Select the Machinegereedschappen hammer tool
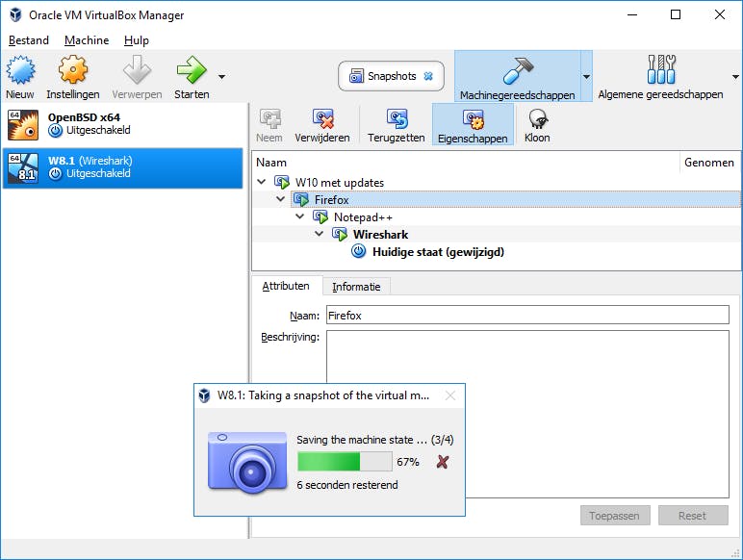Screen dimensions: 743x560 [x=518, y=76]
